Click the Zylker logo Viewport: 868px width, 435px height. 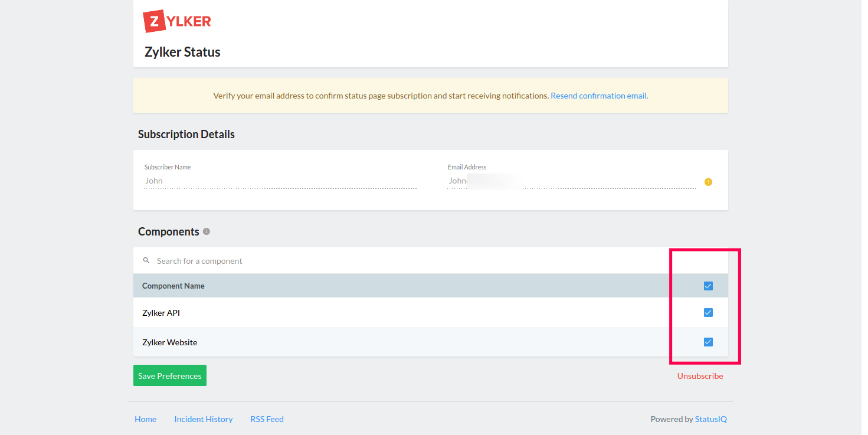click(177, 21)
